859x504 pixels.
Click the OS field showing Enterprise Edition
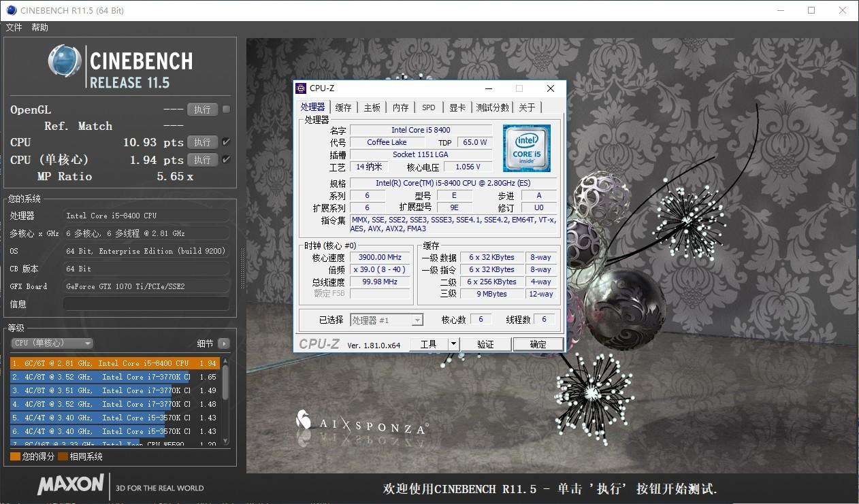tap(146, 251)
